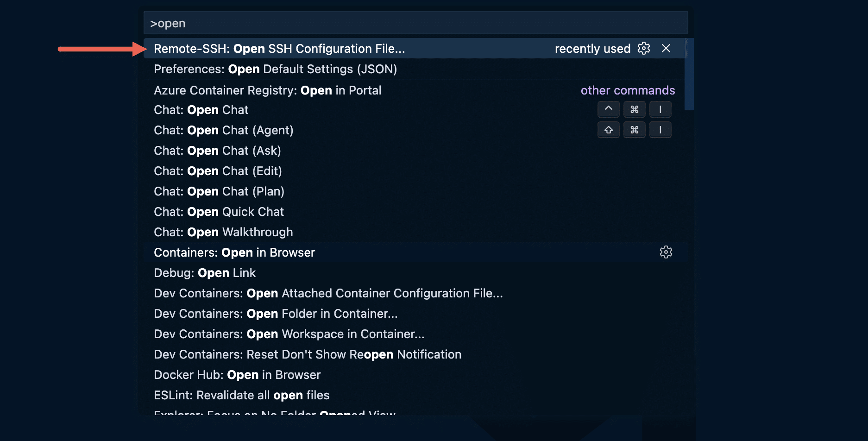Select Debug: Open Link
The image size is (868, 441).
click(x=204, y=273)
